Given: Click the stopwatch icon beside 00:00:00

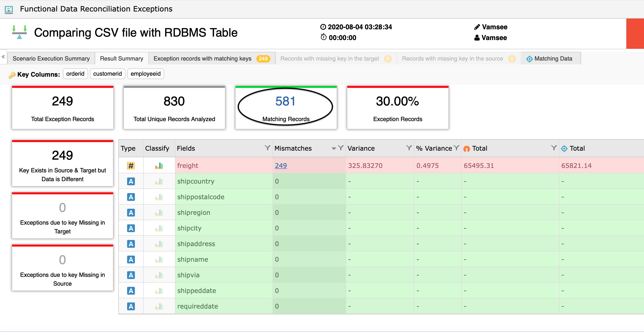Looking at the screenshot, I should (323, 38).
